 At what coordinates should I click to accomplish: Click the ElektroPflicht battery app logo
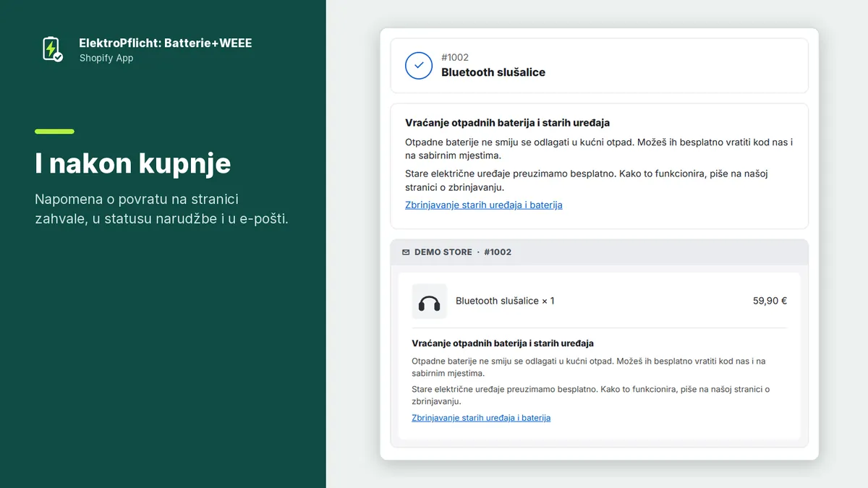[51, 49]
